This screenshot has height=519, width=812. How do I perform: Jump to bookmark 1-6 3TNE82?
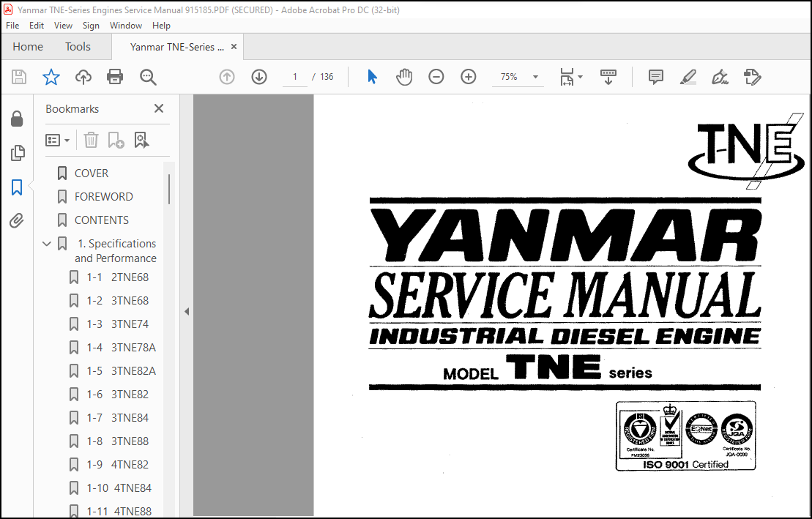[118, 394]
